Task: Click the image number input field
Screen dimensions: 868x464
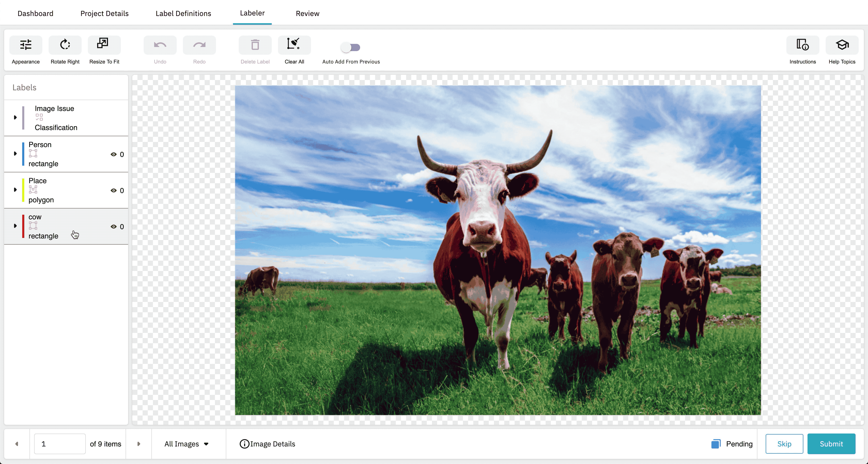Action: coord(60,444)
